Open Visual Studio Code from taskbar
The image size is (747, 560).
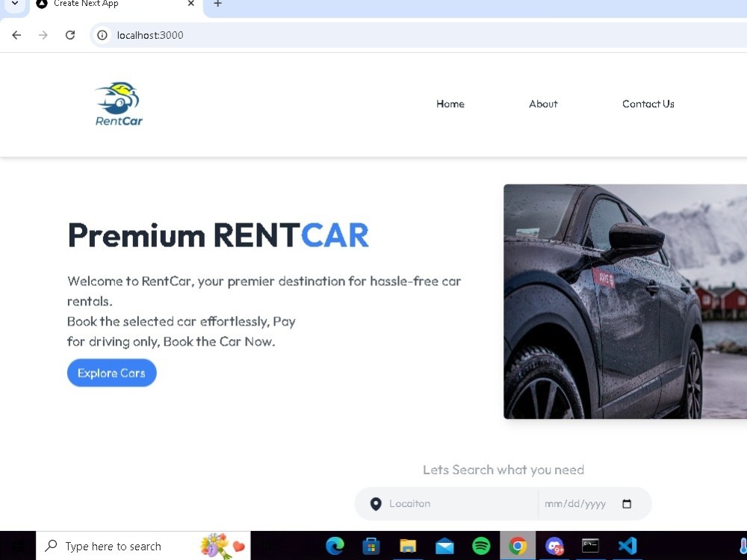pos(627,546)
